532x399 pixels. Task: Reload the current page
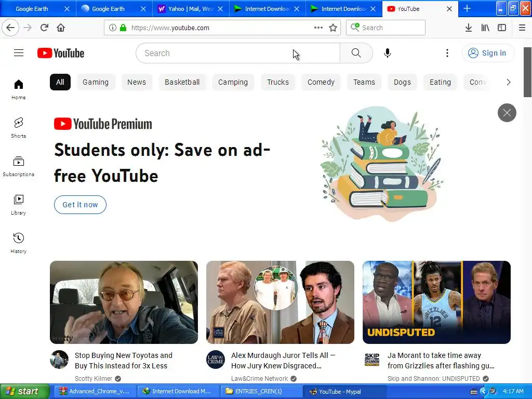pyautogui.click(x=45, y=28)
